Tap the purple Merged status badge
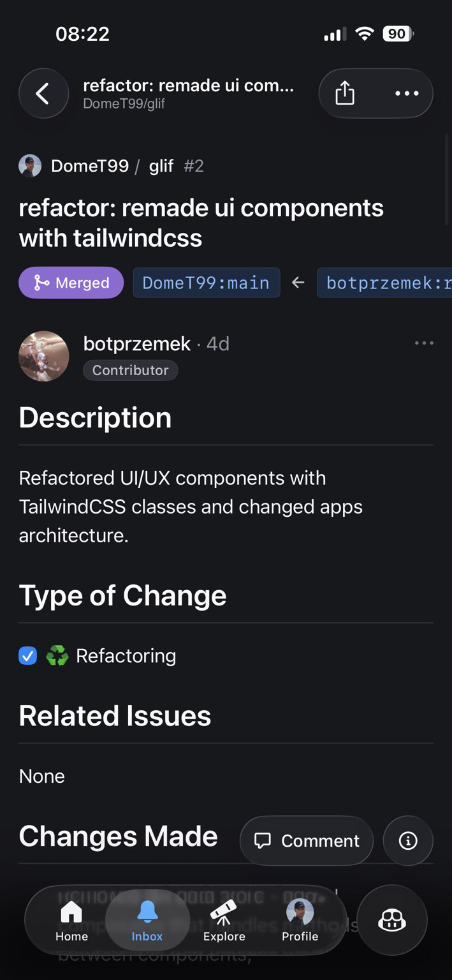This screenshot has height=980, width=452. (71, 283)
